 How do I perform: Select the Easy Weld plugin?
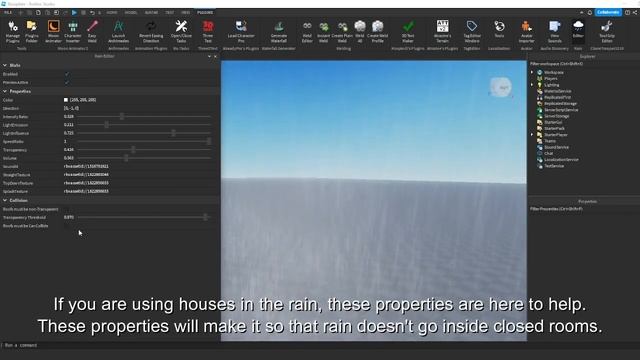pyautogui.click(x=92, y=31)
